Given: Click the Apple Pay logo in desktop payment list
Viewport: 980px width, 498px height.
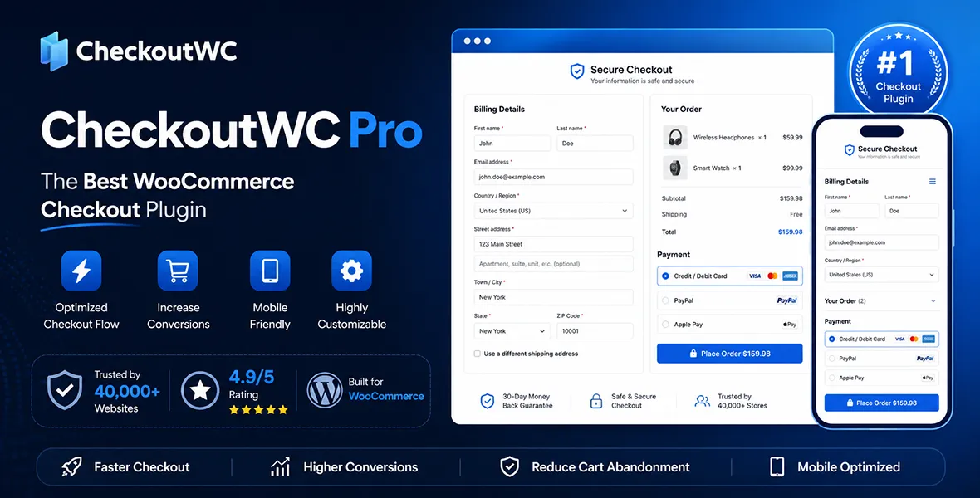Looking at the screenshot, I should click(x=789, y=325).
